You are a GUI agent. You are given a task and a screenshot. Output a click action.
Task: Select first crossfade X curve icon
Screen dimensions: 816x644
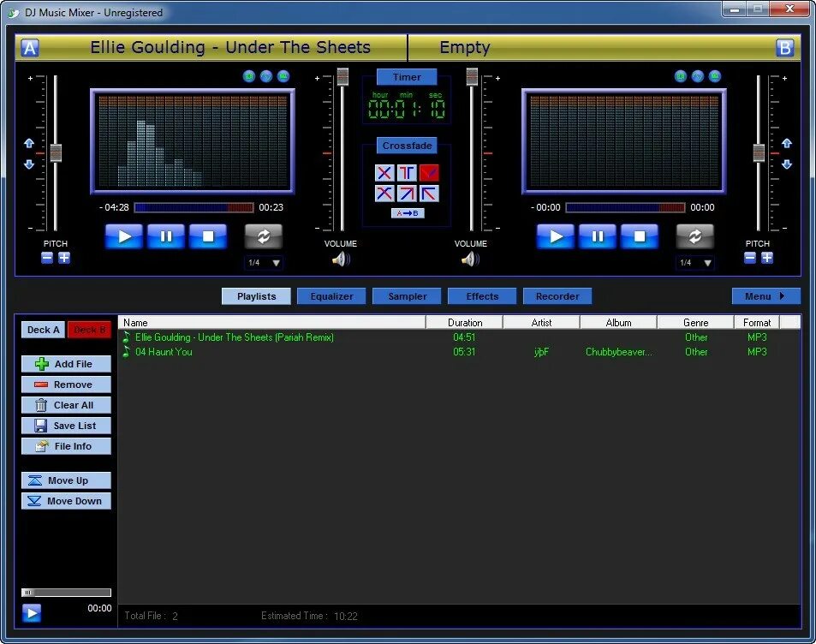[384, 172]
